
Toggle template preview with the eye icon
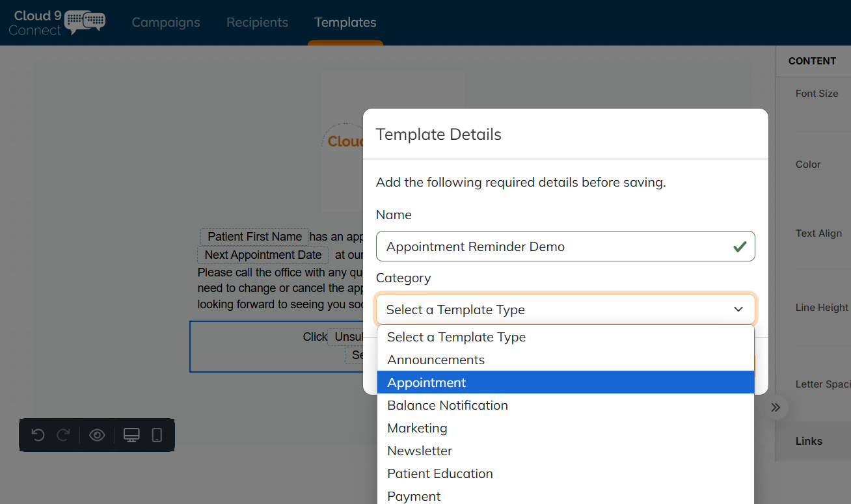(x=97, y=435)
